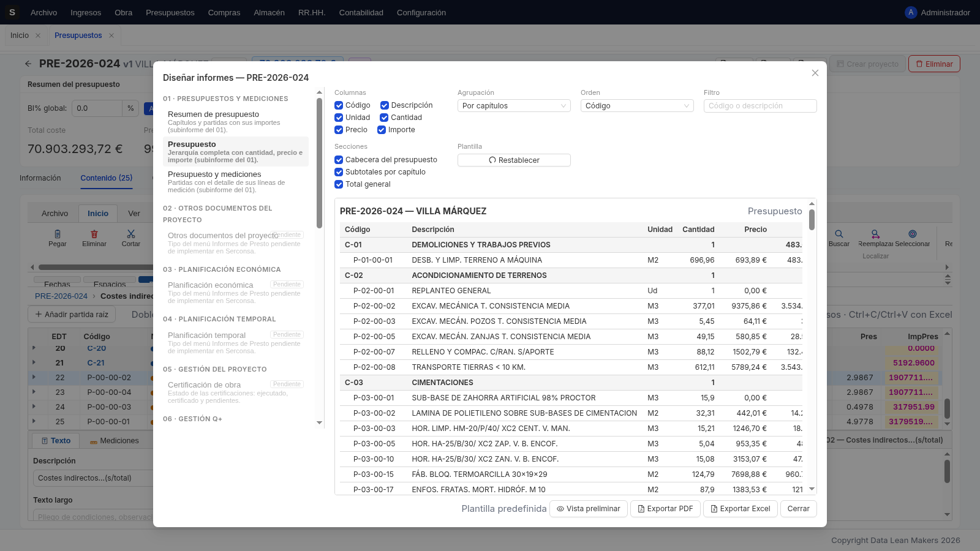Close the Inicio tab with its X icon

[38, 36]
